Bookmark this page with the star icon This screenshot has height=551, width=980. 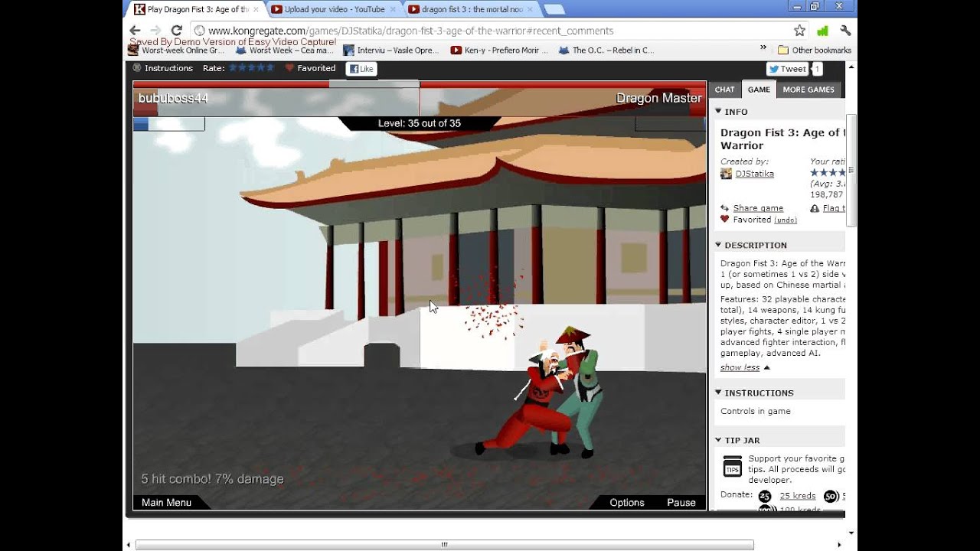[x=799, y=31]
